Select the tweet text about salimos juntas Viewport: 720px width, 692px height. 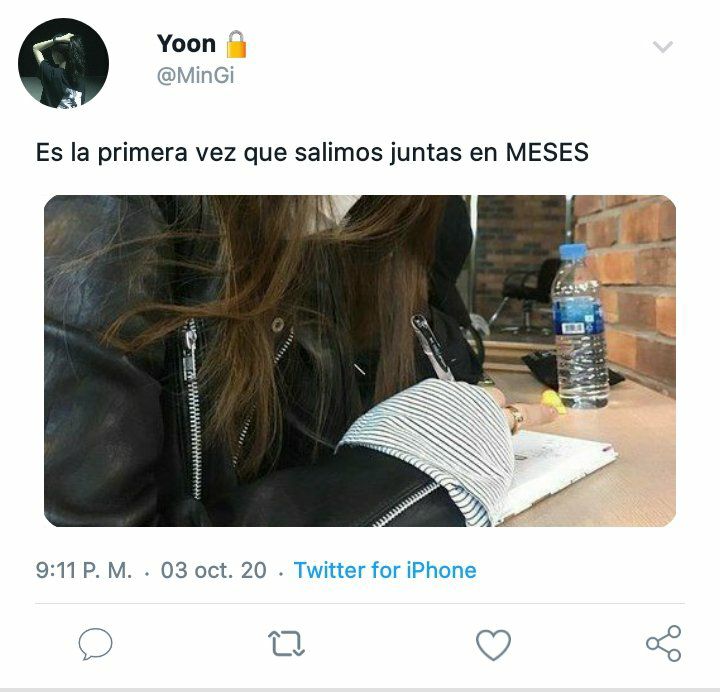(312, 152)
